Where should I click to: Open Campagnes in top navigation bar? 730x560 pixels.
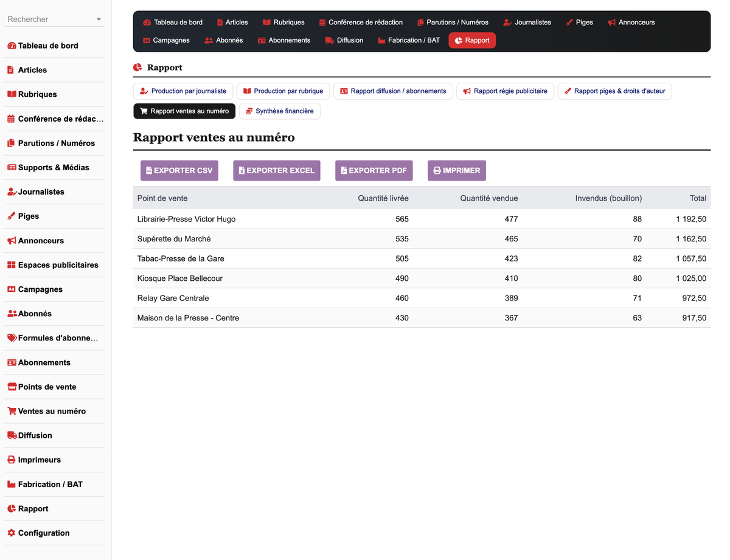pos(166,40)
